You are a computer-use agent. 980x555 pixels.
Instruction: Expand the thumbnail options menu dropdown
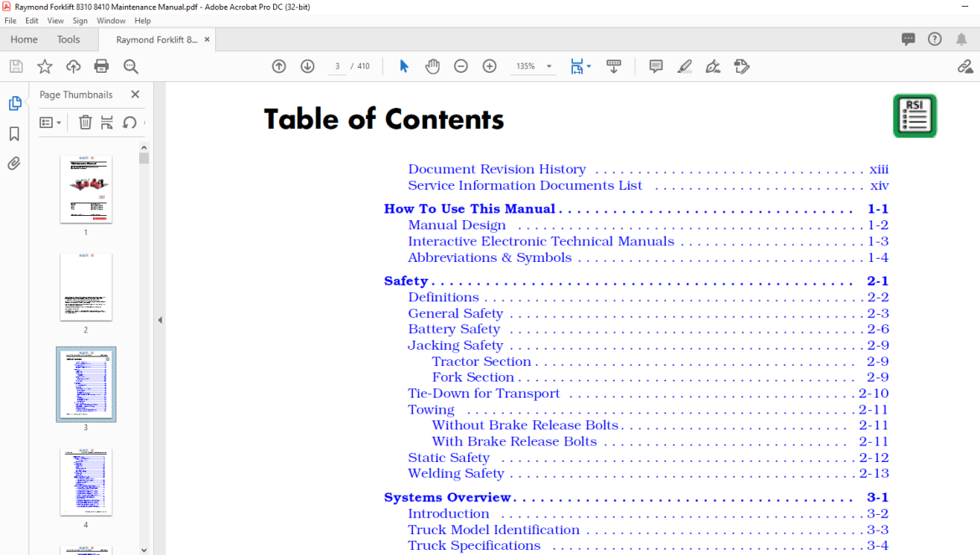[x=50, y=123]
